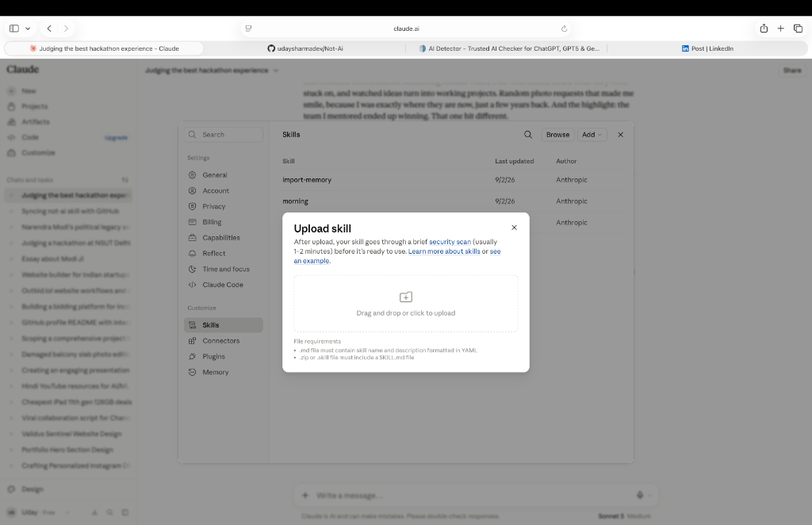Toggle Safari sidebar icon
Image resolution: width=812 pixels, height=525 pixels.
coord(14,29)
